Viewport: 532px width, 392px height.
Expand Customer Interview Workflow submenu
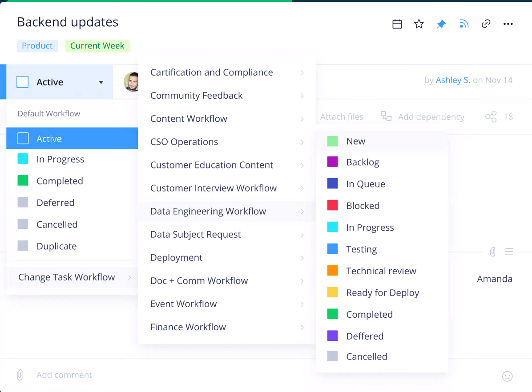(x=227, y=188)
